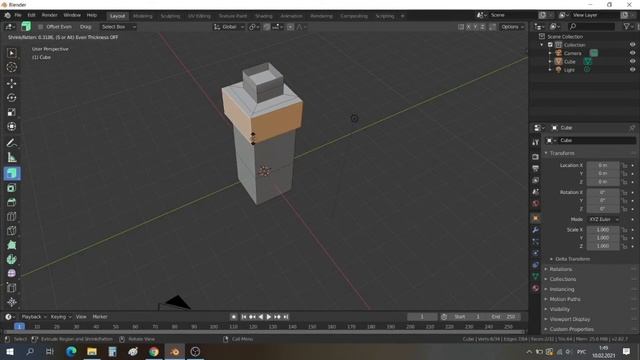
Task: Hide the Light in outliner
Action: (632, 69)
